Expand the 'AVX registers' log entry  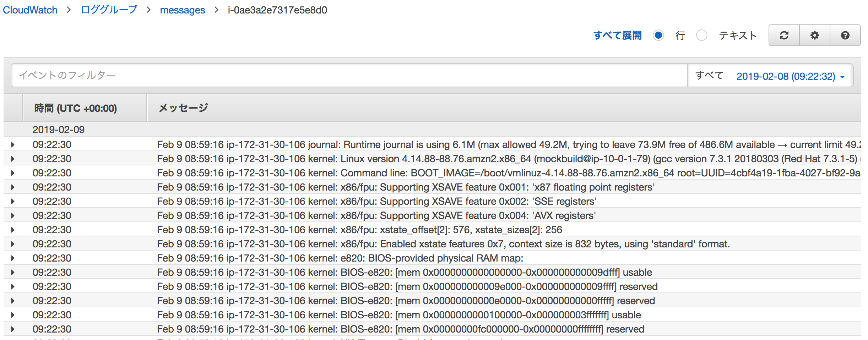point(13,215)
